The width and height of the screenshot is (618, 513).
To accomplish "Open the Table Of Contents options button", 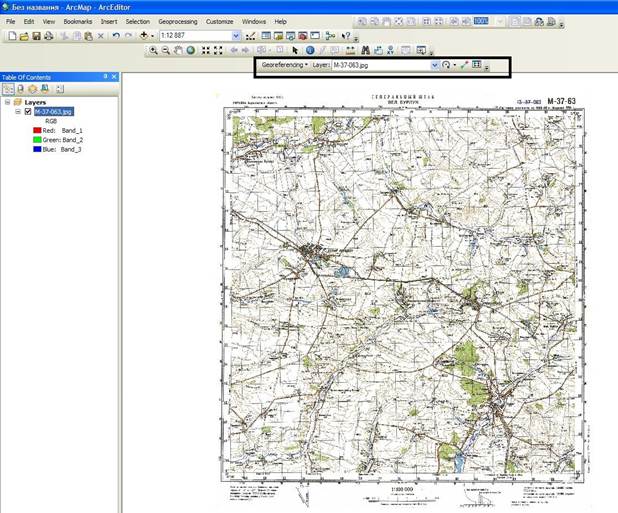I will pyautogui.click(x=60, y=89).
